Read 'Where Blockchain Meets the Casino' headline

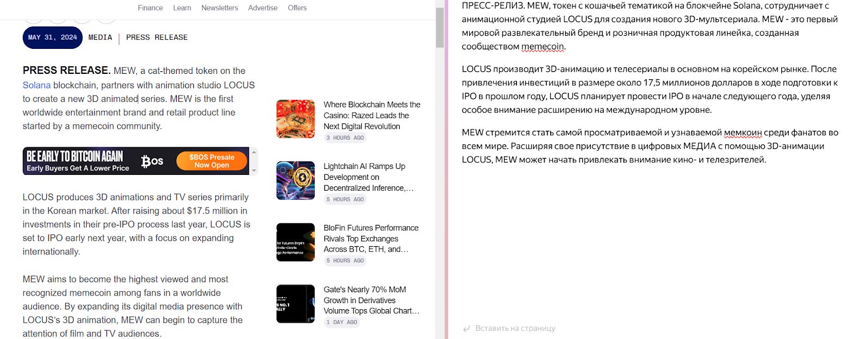(372, 115)
